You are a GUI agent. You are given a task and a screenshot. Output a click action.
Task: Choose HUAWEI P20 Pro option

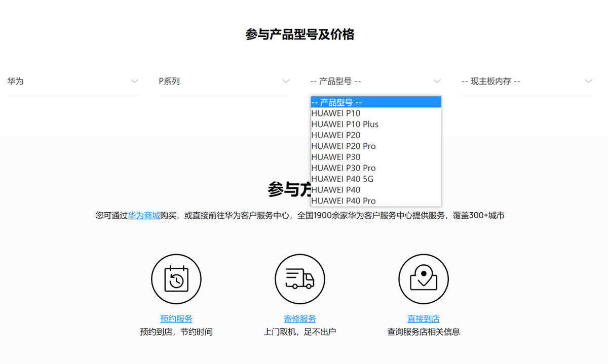[376, 146]
